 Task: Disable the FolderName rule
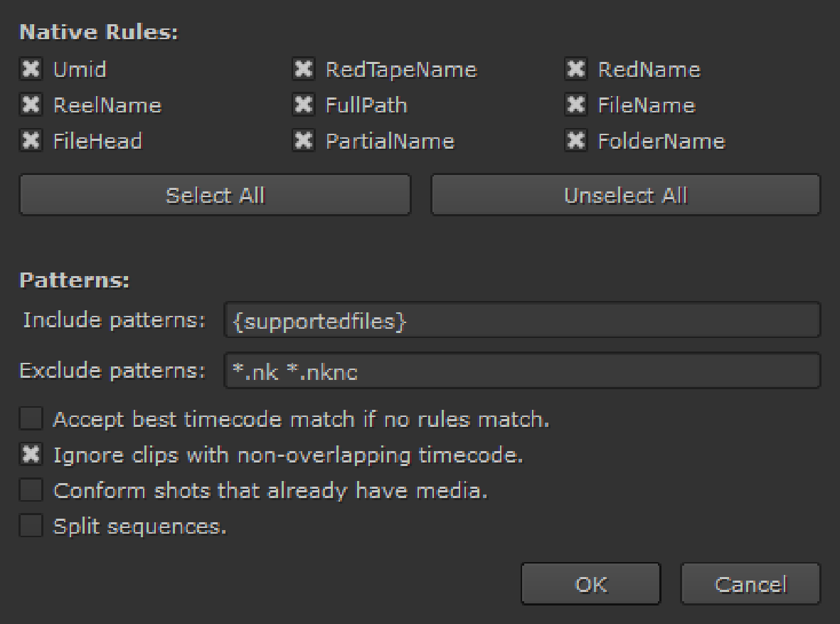[575, 141]
